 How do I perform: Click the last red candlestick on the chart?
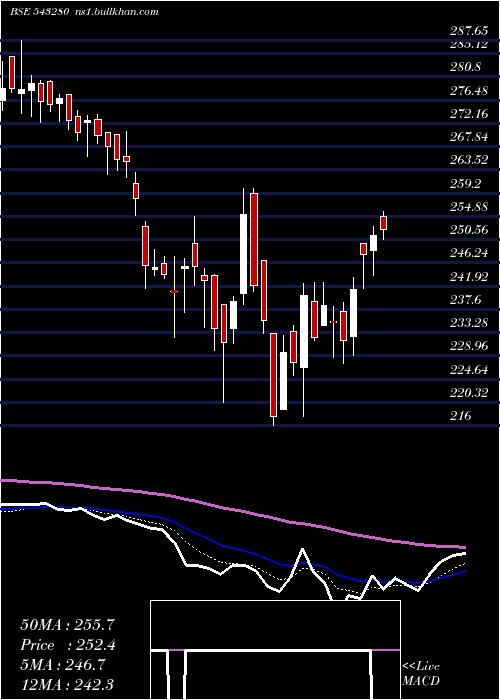pos(383,222)
